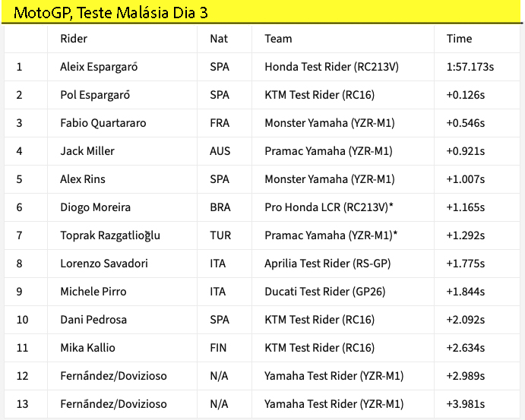The height and width of the screenshot is (420, 525).
Task: Click rider name Aleix Espargaró
Action: (103, 67)
